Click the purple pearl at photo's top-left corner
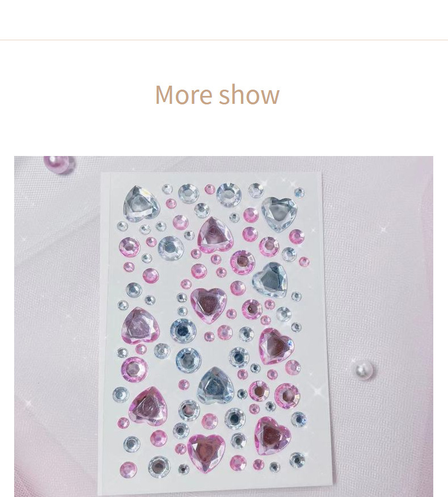Image resolution: width=448 pixels, height=497 pixels. [x=59, y=165]
